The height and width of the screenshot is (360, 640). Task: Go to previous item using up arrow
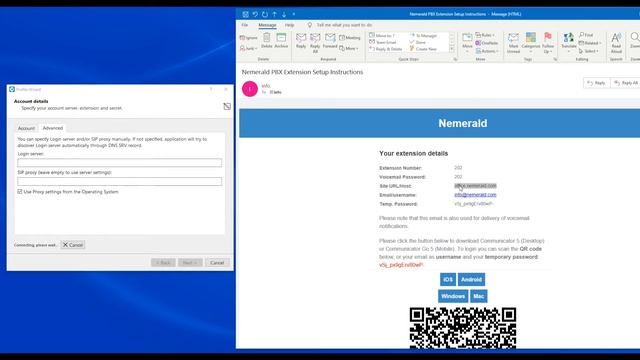tap(275, 14)
